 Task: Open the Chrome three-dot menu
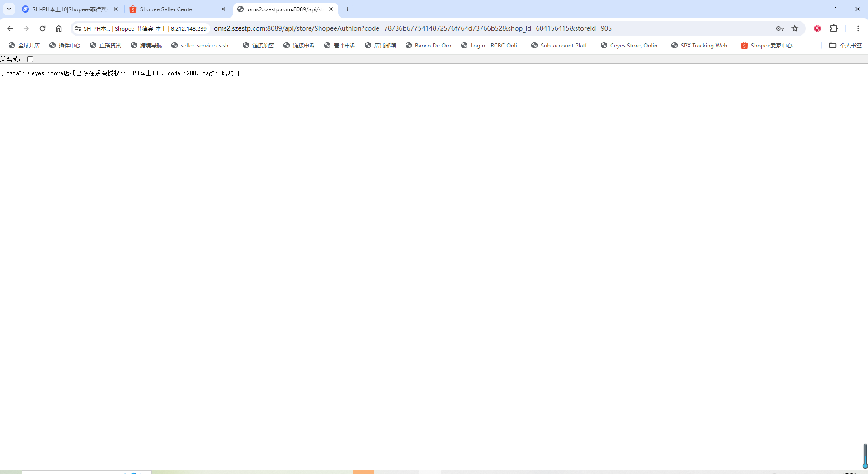coord(858,28)
